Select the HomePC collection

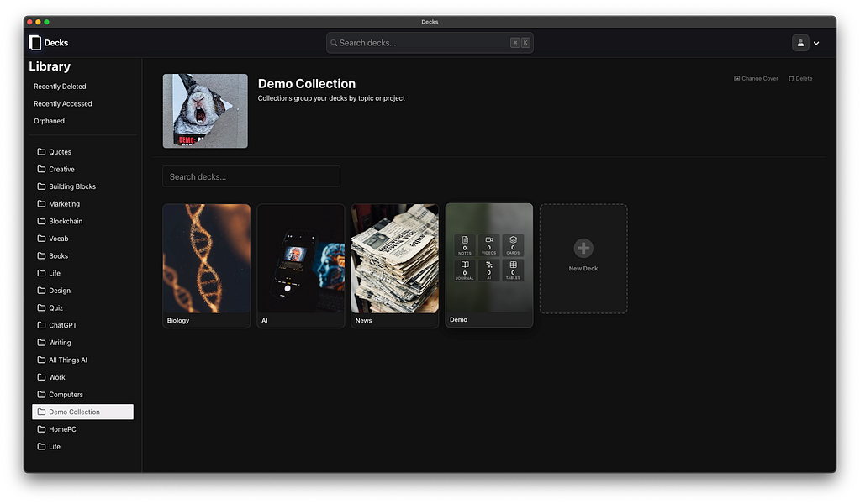tap(82, 429)
